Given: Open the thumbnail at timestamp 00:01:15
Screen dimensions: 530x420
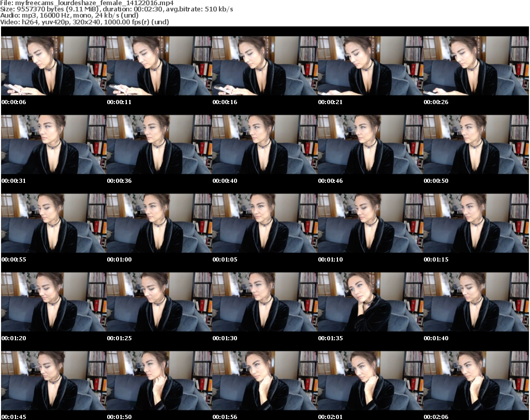Looking at the screenshot, I should [476, 223].
